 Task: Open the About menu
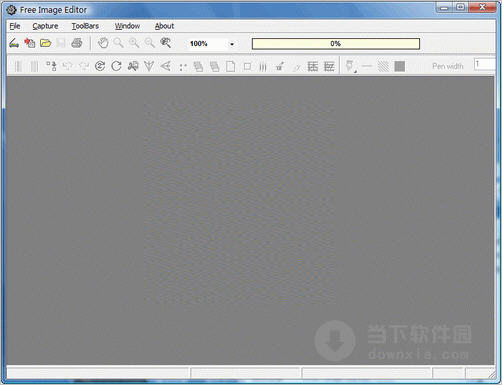point(164,26)
